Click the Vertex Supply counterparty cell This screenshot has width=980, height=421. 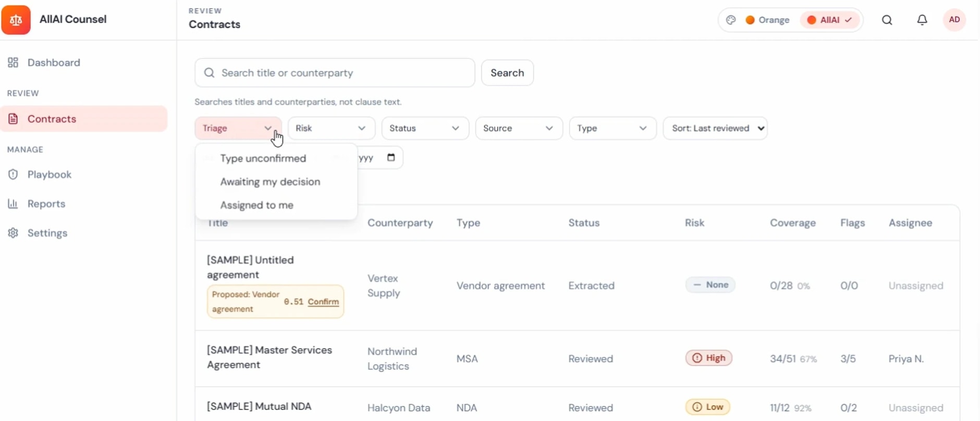(x=384, y=286)
